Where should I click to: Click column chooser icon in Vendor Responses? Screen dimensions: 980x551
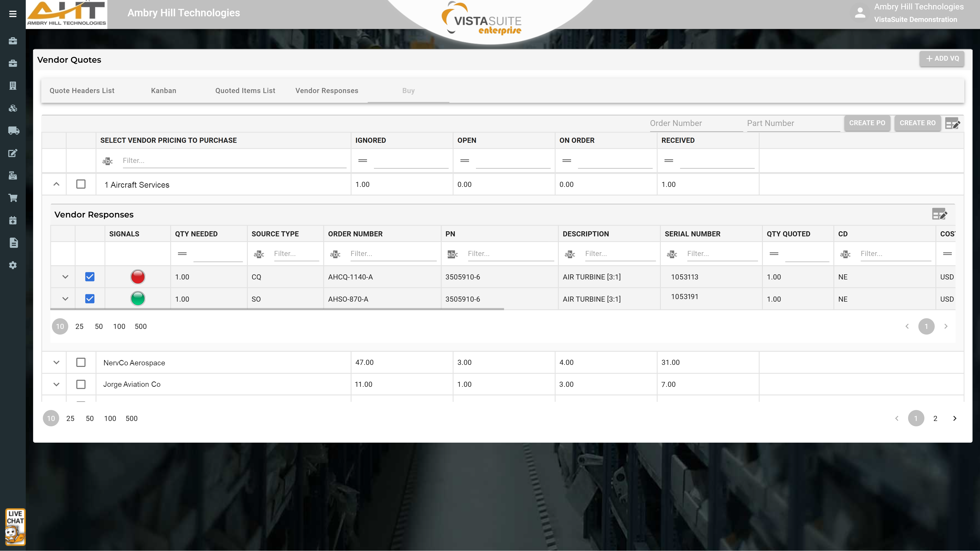click(939, 214)
